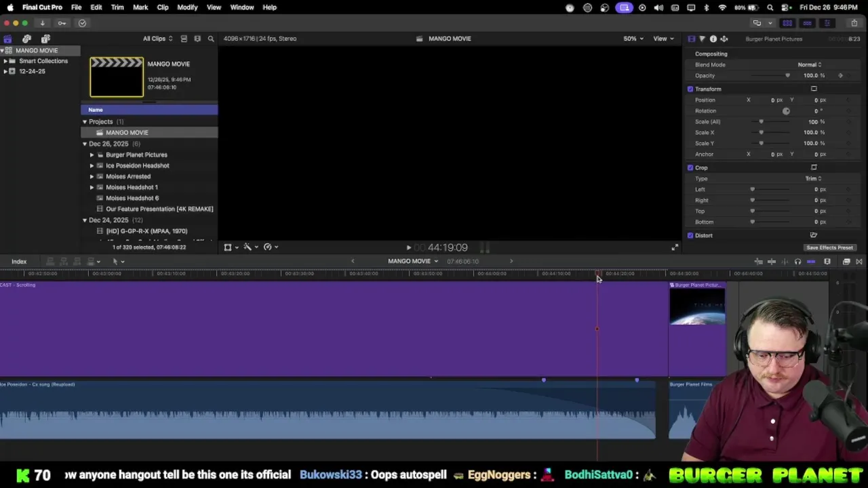The image size is (868, 488).
Task: Toggle the Distort effect checkbox
Action: click(690, 235)
